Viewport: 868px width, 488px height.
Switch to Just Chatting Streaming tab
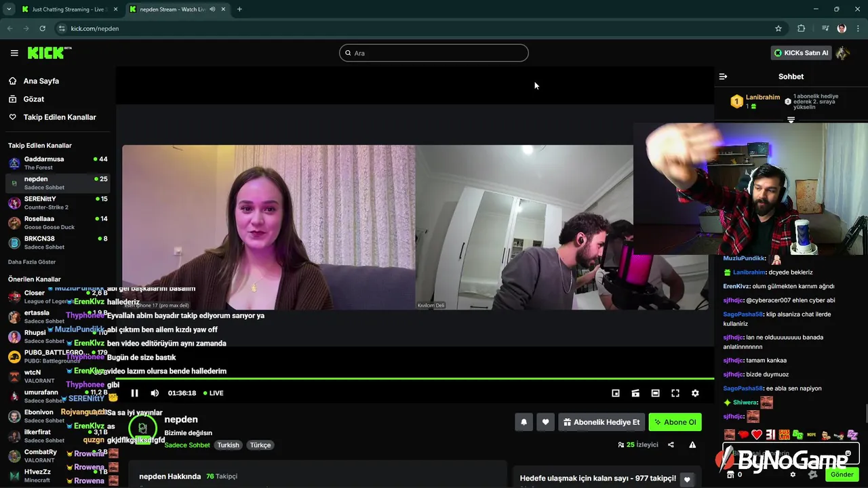click(x=68, y=9)
